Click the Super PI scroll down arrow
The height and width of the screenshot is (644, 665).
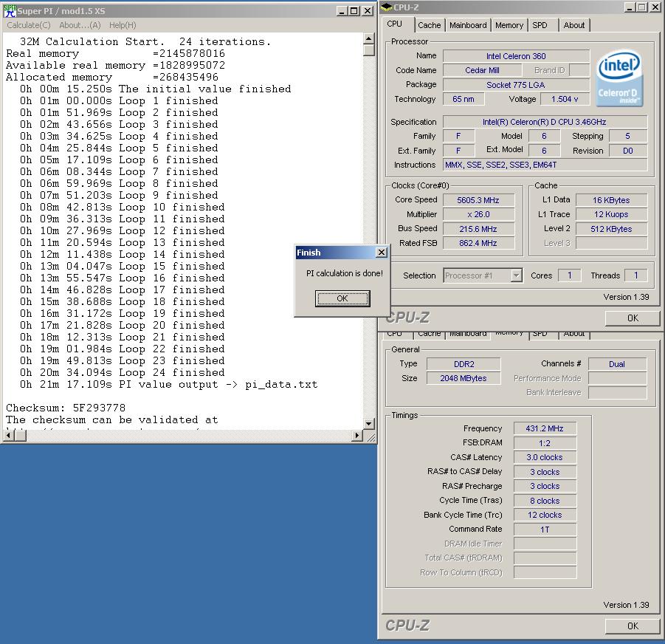(x=368, y=423)
